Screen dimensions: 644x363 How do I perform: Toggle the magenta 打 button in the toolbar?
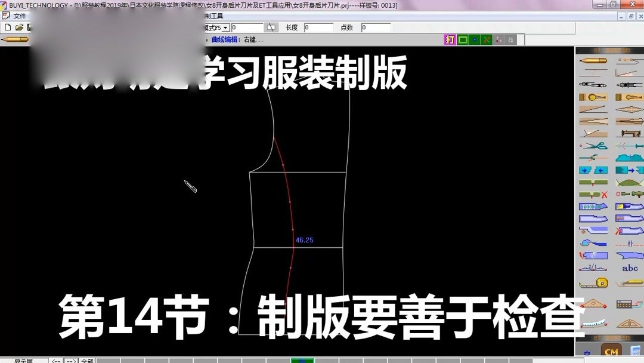(450, 39)
